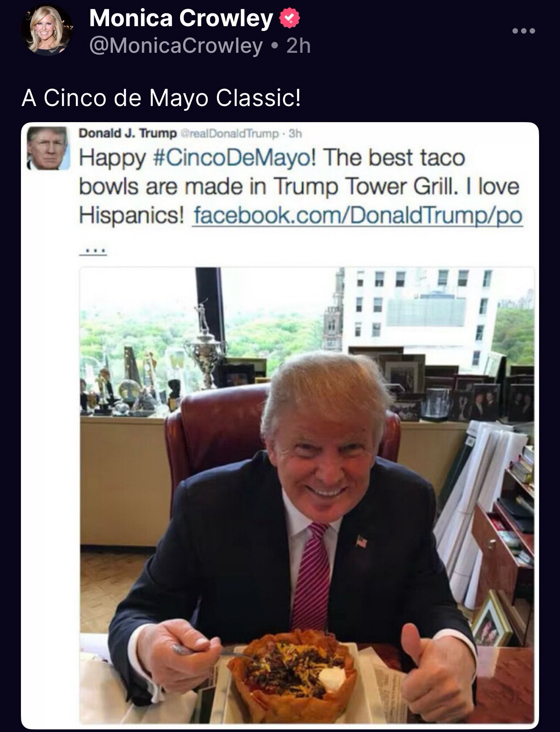The height and width of the screenshot is (732, 560).
Task: Click the Donald J. Trump name in screenshot
Action: (127, 133)
